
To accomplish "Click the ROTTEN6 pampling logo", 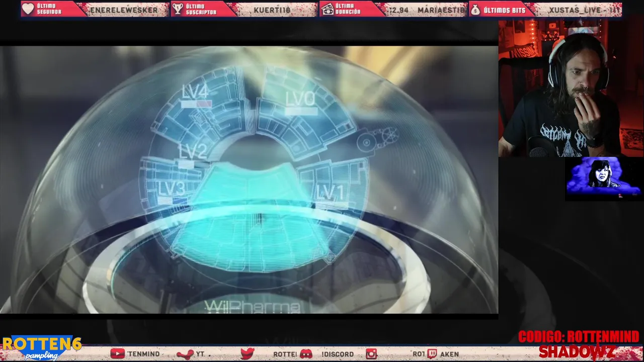I will click(x=41, y=348).
